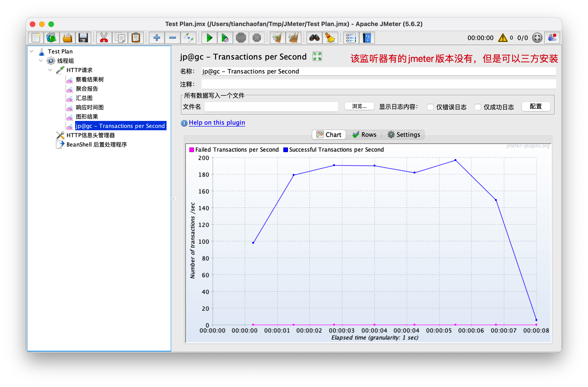The height and width of the screenshot is (387, 588).
Task: Select 聚合报告 in the tree
Action: [x=87, y=89]
